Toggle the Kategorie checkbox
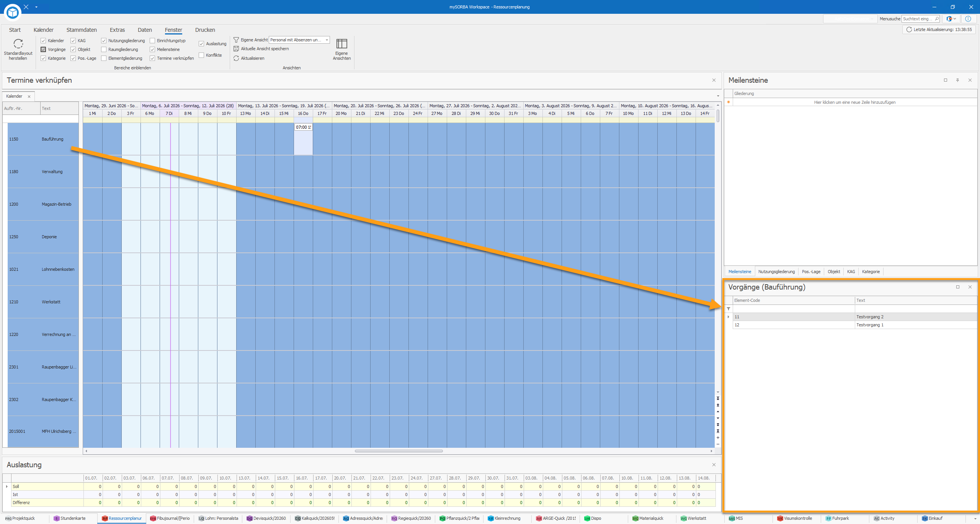The image size is (980, 524). click(43, 58)
